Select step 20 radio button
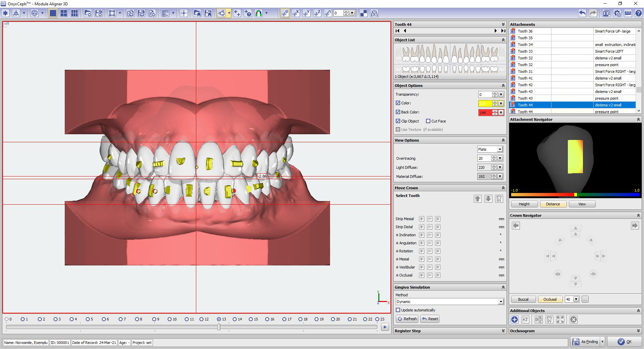The image size is (644, 349). [x=333, y=319]
